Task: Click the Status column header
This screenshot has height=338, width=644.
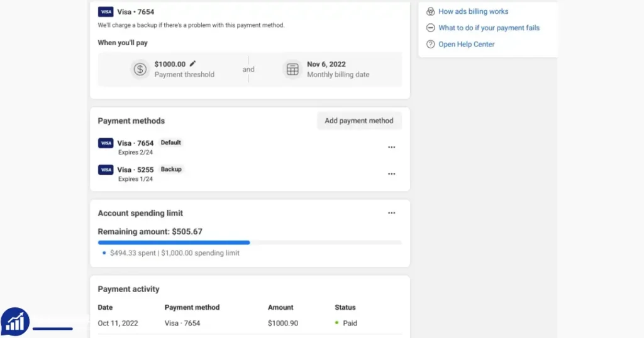Action: click(345, 307)
